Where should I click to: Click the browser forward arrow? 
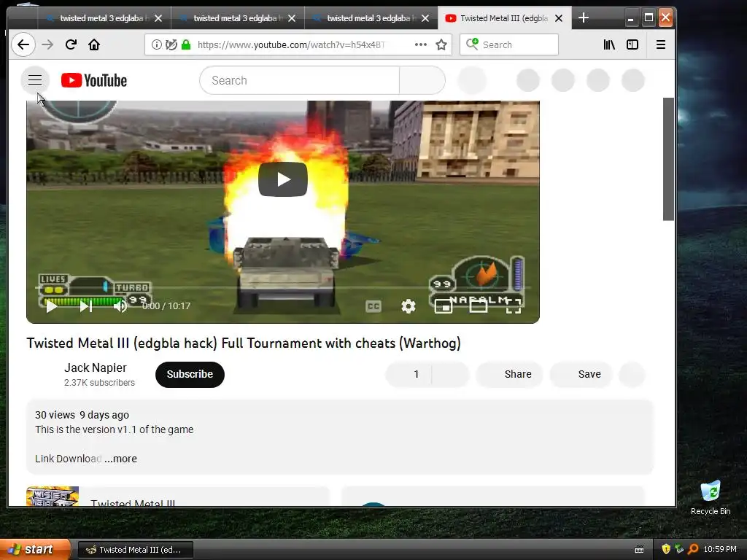(x=47, y=44)
